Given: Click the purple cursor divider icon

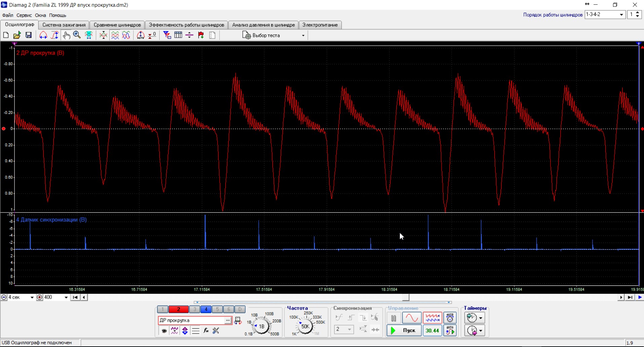Looking at the screenshot, I should point(189,35).
